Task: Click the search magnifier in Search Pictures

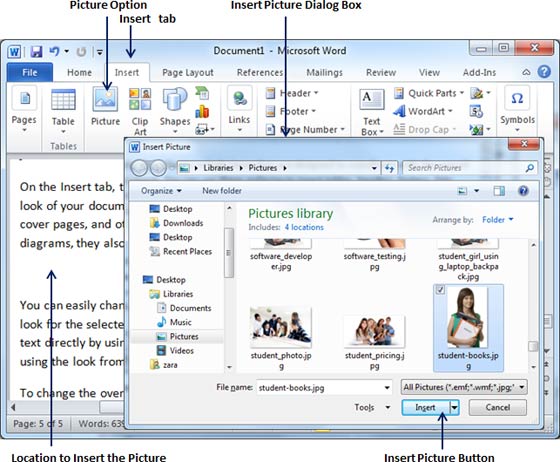Action: coord(530,167)
